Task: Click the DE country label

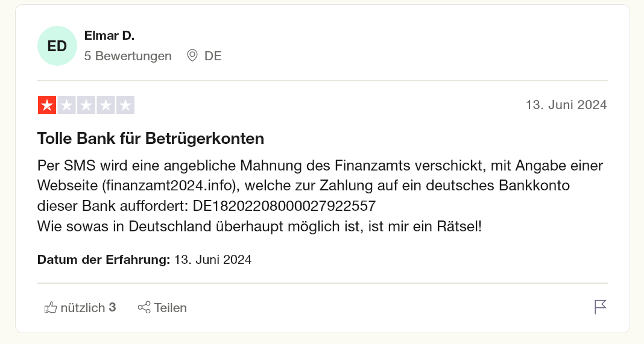Action: tap(213, 56)
